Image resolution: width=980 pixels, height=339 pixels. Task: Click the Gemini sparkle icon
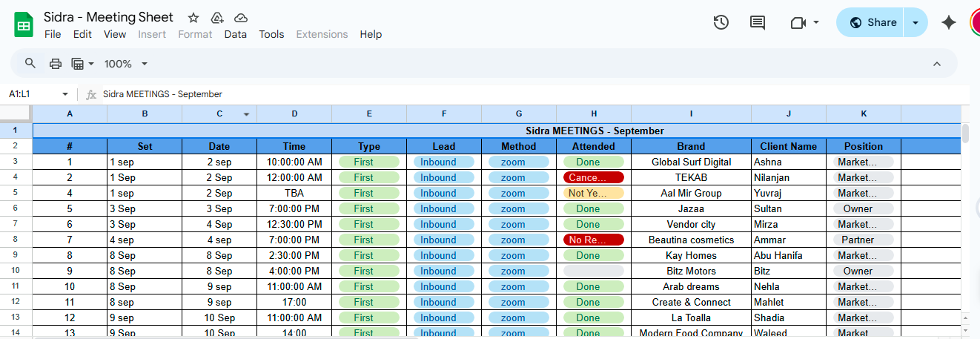pyautogui.click(x=948, y=23)
